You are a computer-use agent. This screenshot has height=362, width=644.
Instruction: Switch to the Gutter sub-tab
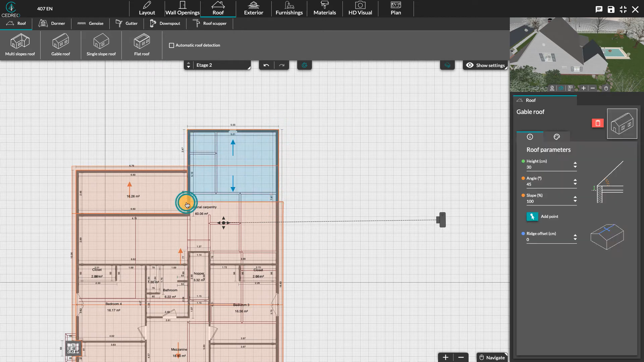click(x=127, y=23)
